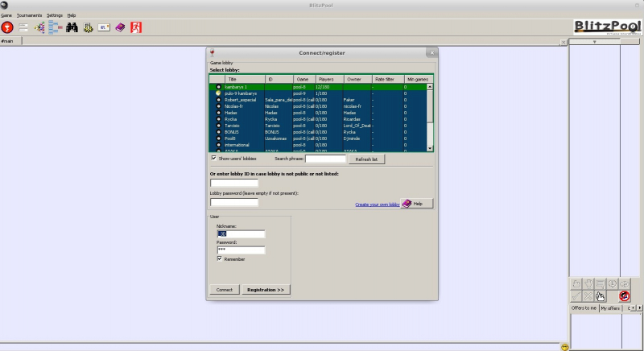
Task: Click the Registration >> button
Action: tap(266, 290)
